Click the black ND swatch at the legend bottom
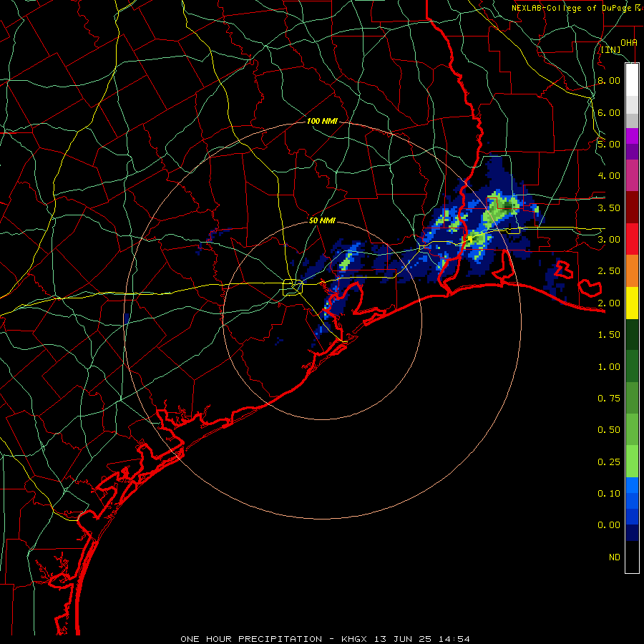 (x=632, y=557)
